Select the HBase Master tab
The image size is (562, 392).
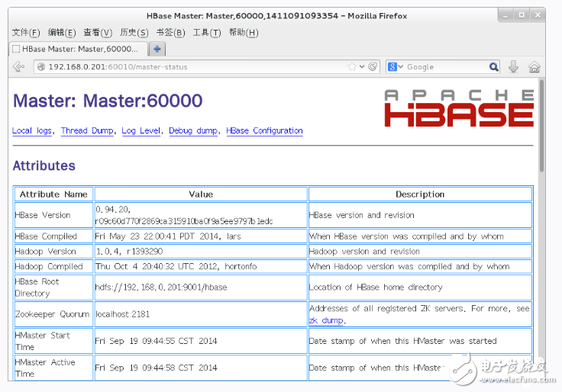click(x=78, y=49)
